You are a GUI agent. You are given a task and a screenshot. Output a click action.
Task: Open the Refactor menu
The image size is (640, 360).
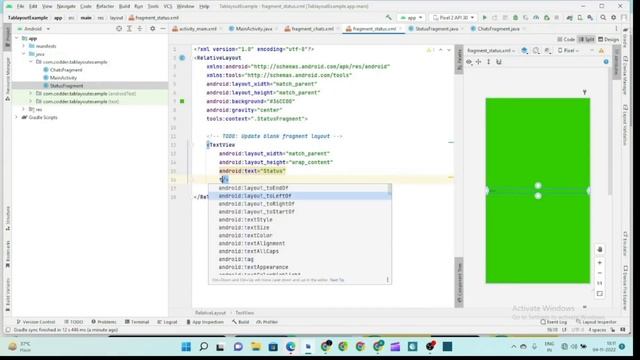[105, 6]
